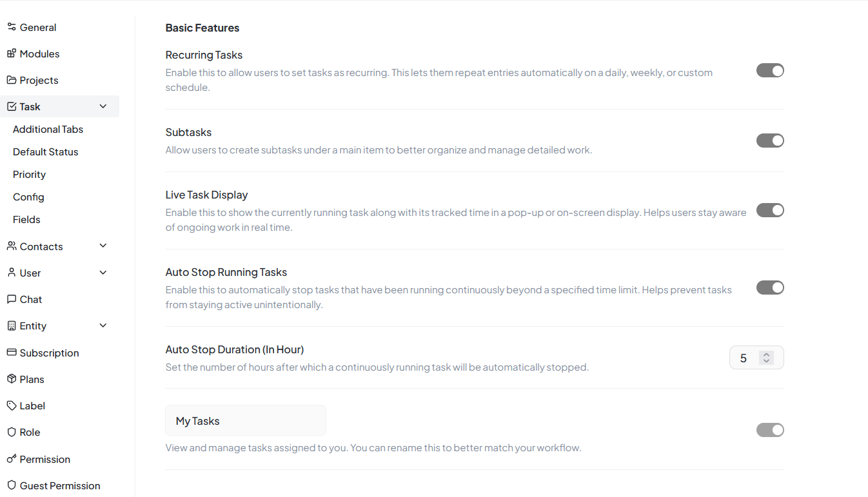Click the General settings sliders icon

click(12, 27)
